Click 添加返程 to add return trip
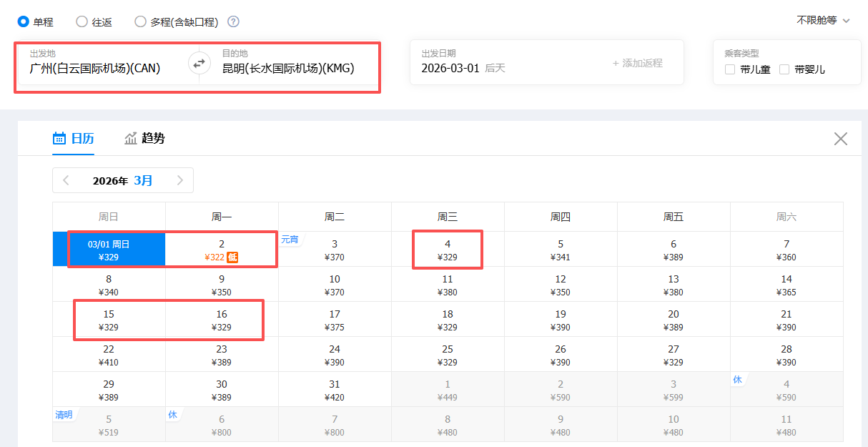 [637, 63]
